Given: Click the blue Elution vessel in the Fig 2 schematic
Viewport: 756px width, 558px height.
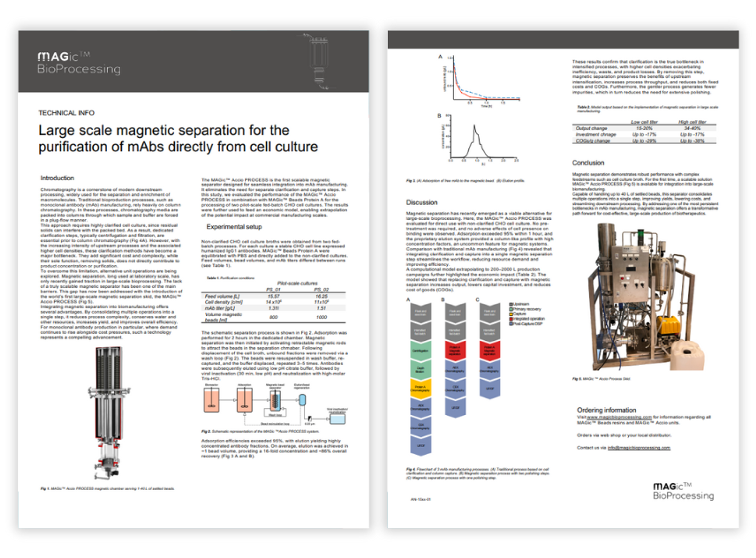Looking at the screenshot, I should [x=302, y=400].
